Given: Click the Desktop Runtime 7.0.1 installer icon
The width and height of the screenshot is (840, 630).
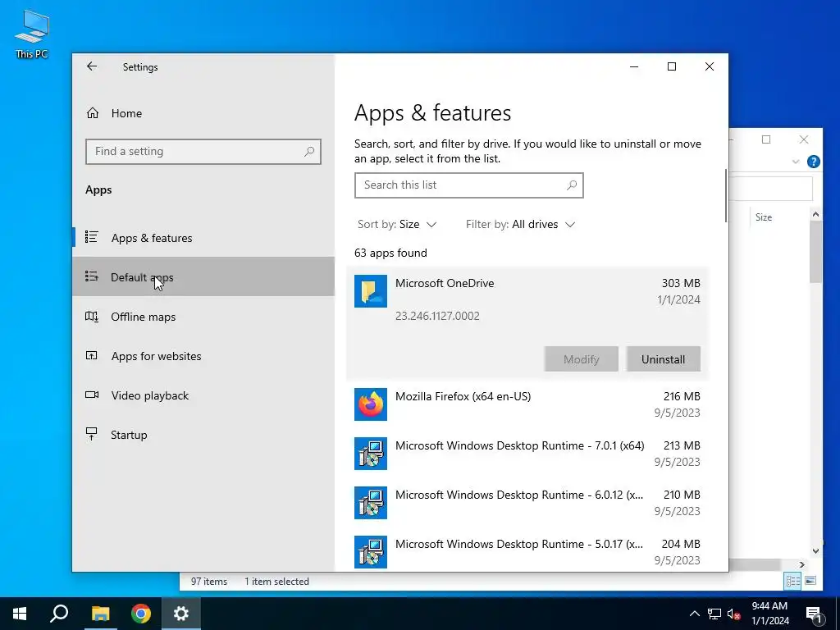Looking at the screenshot, I should click(370, 454).
